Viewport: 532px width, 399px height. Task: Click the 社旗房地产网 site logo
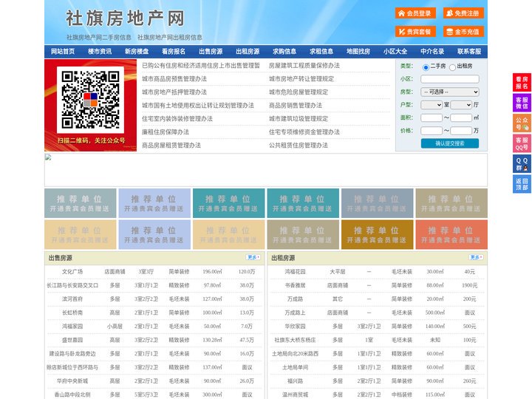click(x=125, y=18)
